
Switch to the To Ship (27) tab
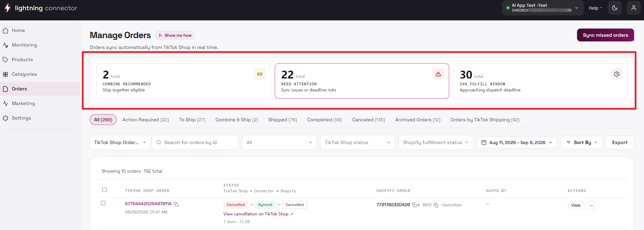click(192, 120)
